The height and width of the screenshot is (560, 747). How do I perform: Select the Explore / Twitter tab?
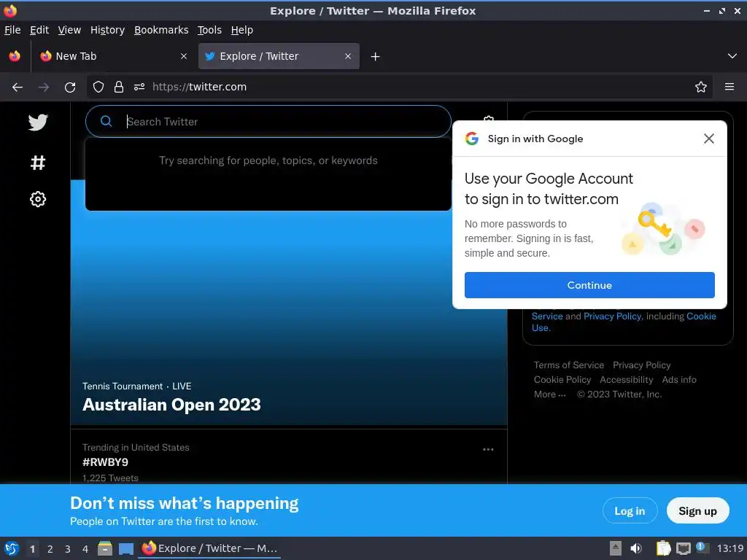coord(279,56)
